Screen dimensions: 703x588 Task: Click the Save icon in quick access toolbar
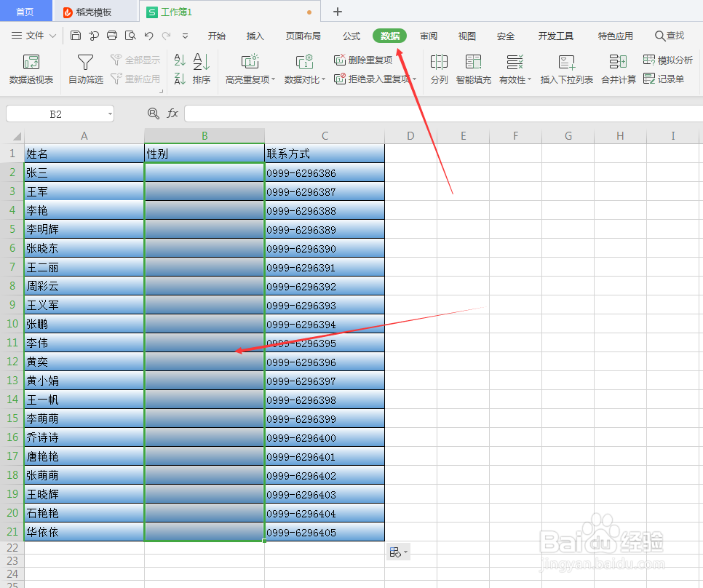click(76, 36)
